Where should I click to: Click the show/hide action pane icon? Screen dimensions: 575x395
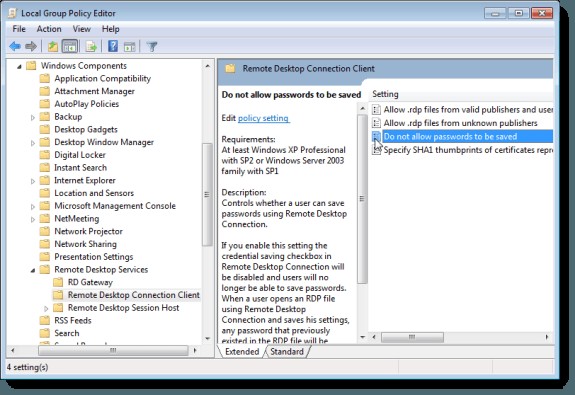[x=129, y=47]
